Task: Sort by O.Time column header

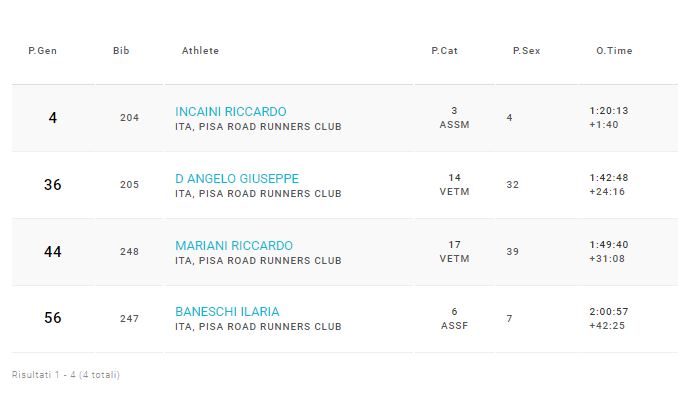Action: pos(614,51)
